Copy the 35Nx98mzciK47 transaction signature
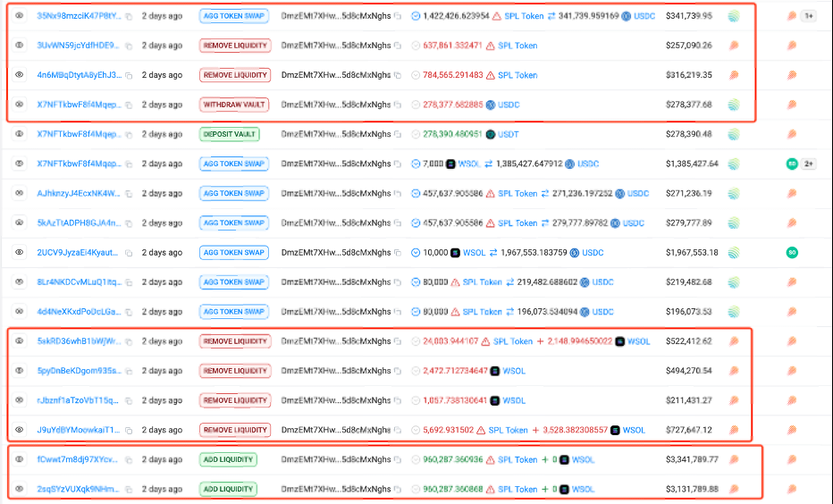Viewport: 833px width, 504px height. [x=129, y=16]
